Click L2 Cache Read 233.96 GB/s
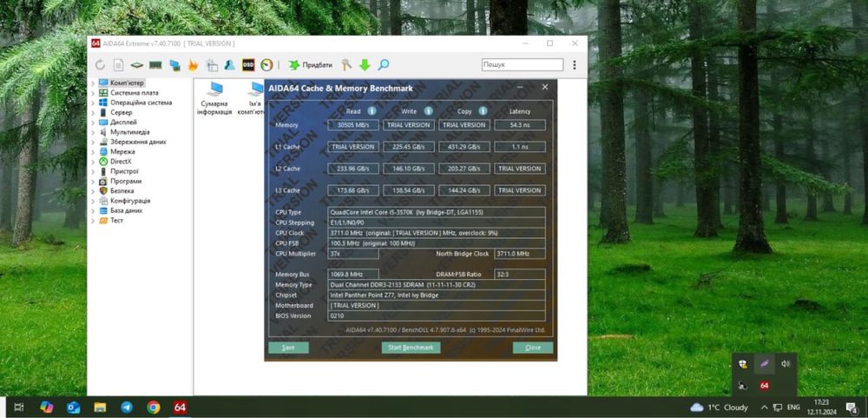The height and width of the screenshot is (418, 868). 353,169
